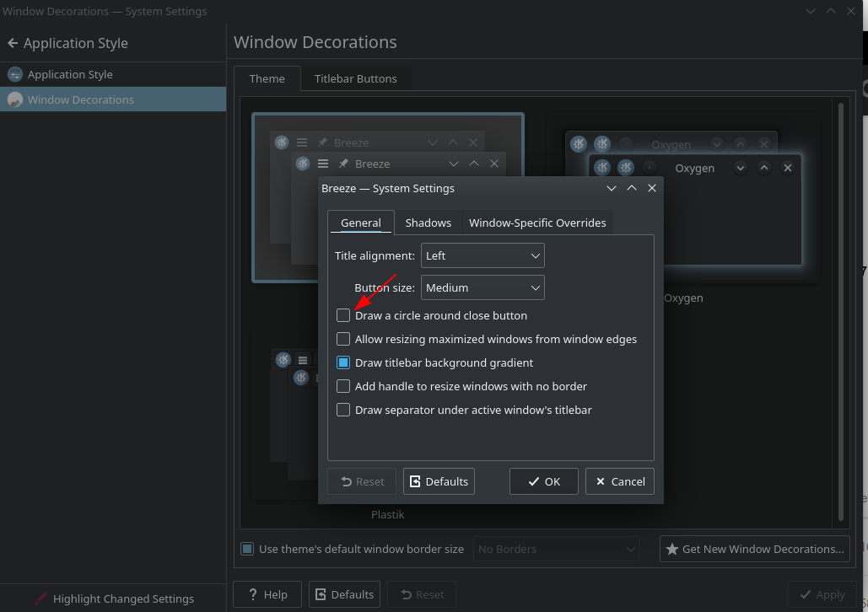The image size is (868, 612).
Task: Disable Draw titlebar background gradient
Action: pyautogui.click(x=343, y=362)
